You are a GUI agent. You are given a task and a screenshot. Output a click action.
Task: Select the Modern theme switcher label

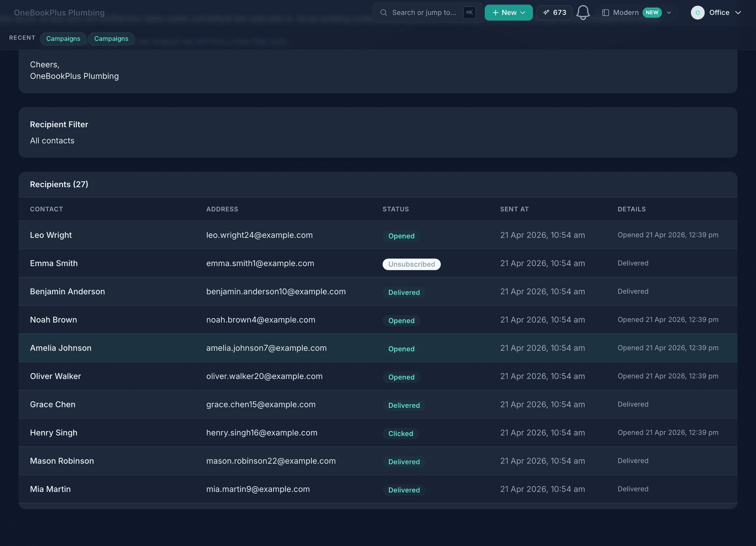(626, 13)
